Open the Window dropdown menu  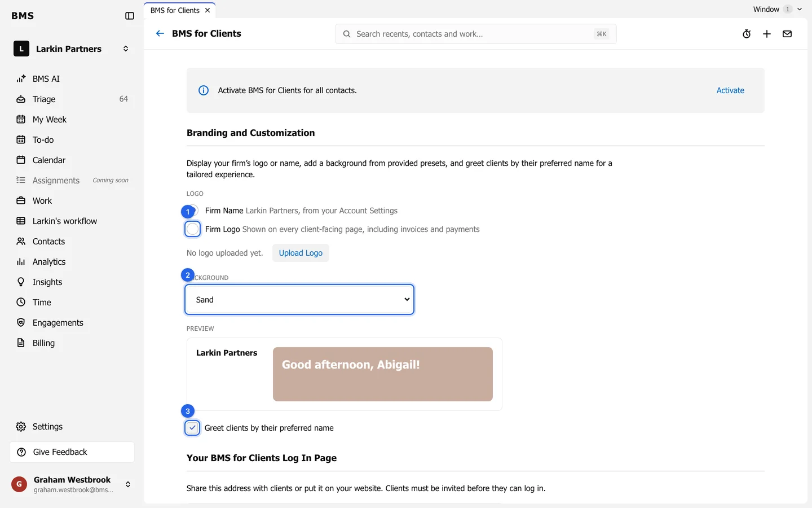(x=778, y=9)
